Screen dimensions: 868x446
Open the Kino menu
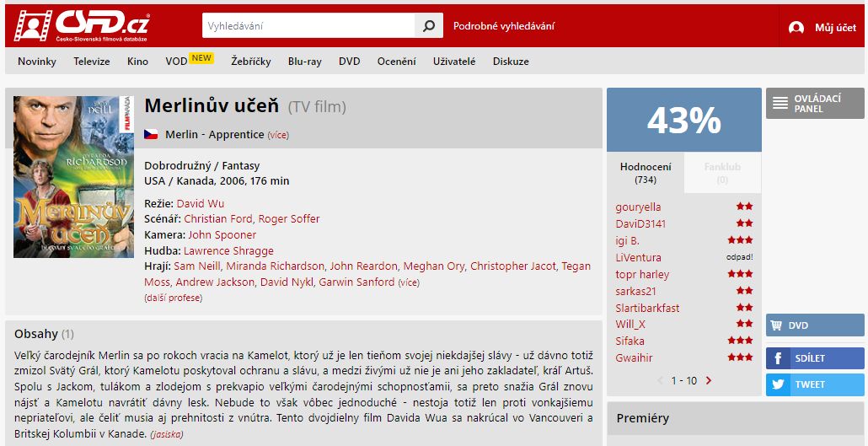[x=138, y=62]
